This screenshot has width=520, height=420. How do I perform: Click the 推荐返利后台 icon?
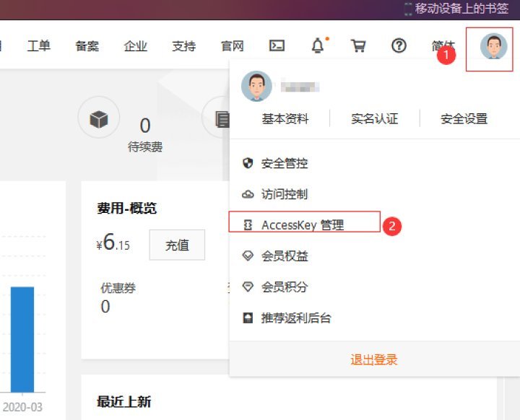click(x=248, y=318)
